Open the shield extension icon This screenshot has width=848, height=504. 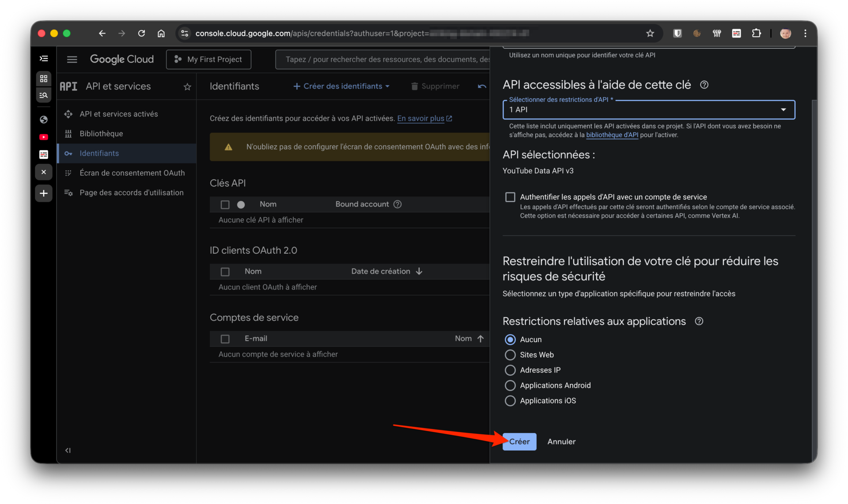point(677,33)
